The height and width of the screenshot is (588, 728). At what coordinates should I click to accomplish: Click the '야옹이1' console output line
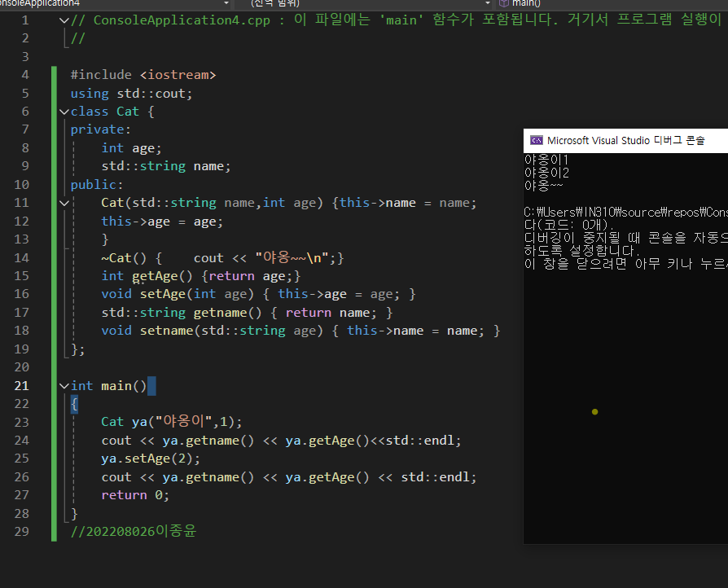546,160
